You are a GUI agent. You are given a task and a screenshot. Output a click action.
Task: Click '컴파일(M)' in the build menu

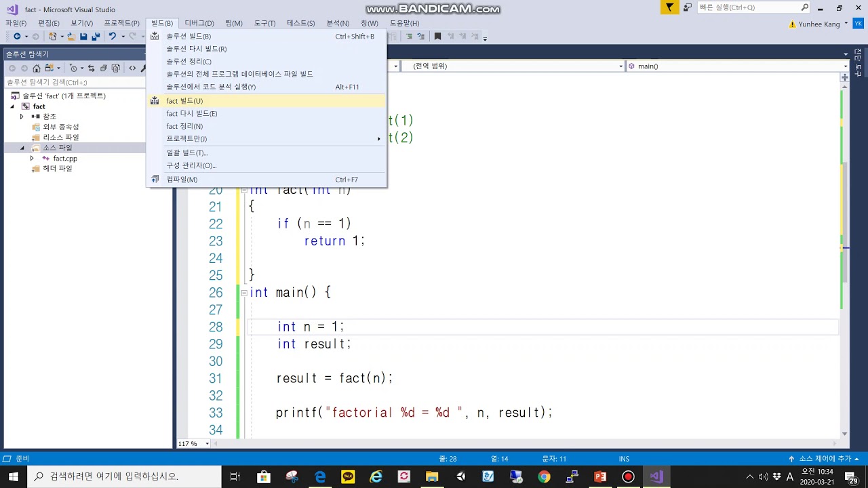[x=266, y=180]
